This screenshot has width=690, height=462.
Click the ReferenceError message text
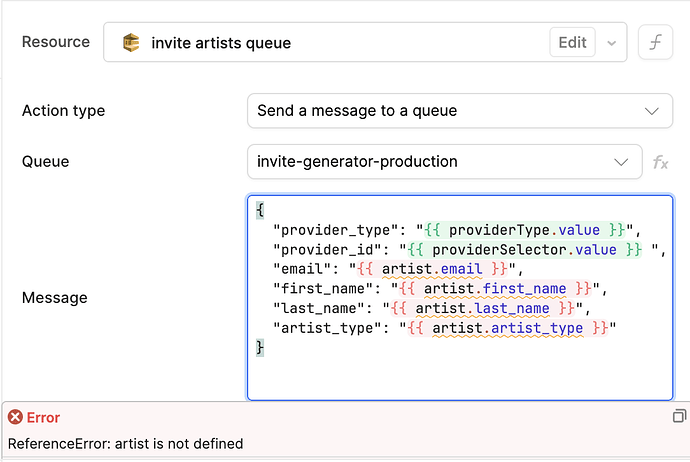click(x=125, y=444)
